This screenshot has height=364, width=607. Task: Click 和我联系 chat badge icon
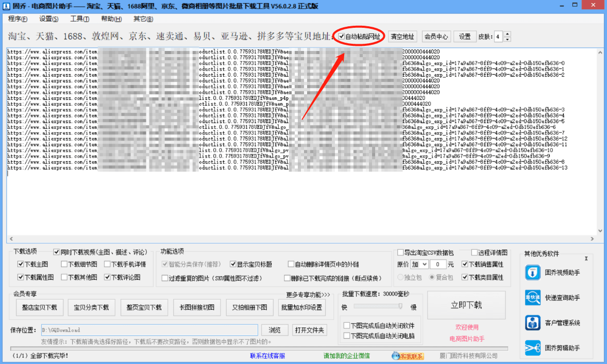(x=408, y=356)
